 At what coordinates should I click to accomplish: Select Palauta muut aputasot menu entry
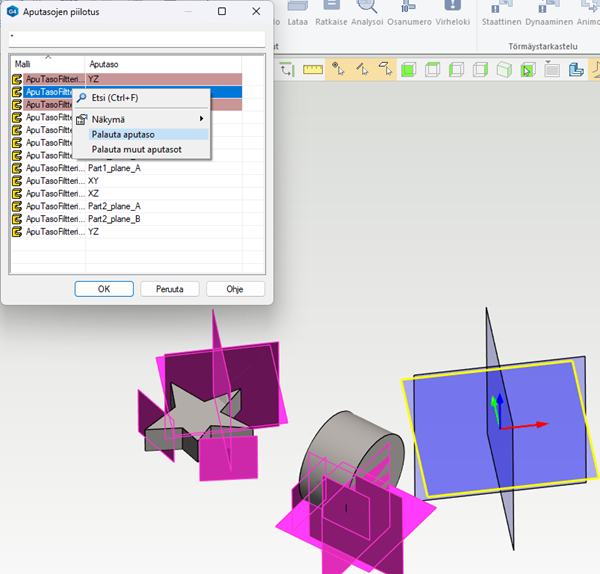point(137,149)
